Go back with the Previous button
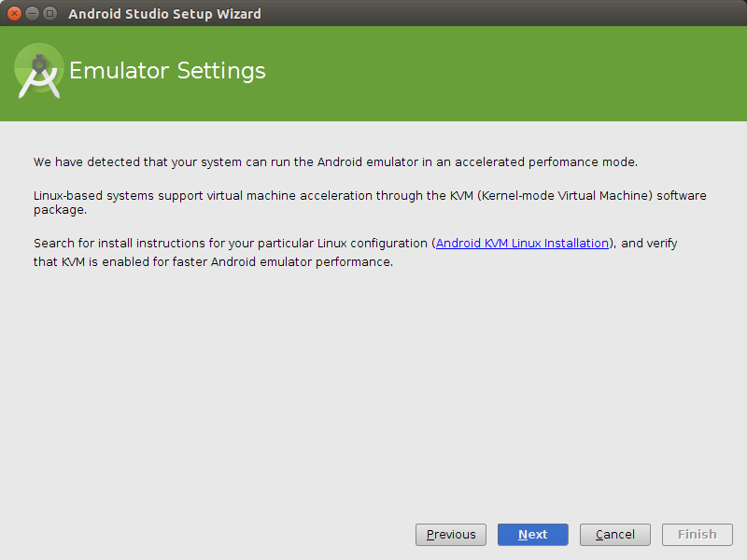Screen dimensions: 747x560 pos(451,534)
